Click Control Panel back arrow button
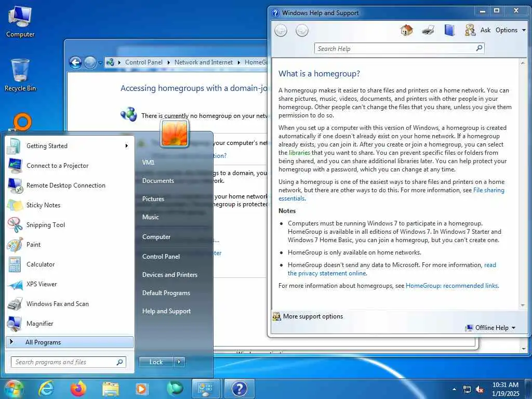The width and height of the screenshot is (532, 399). (x=75, y=62)
